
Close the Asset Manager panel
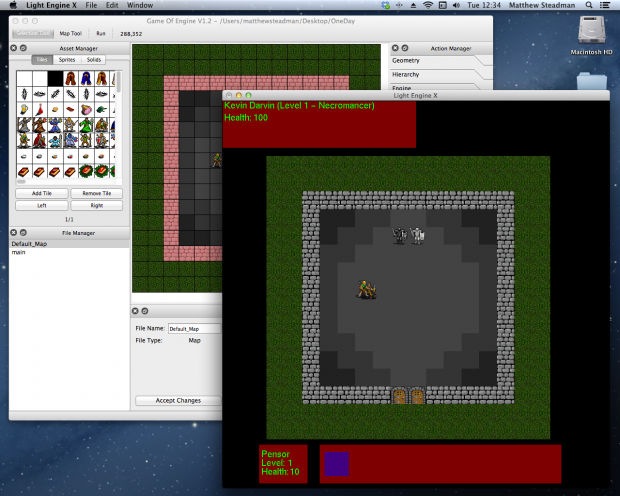point(14,48)
